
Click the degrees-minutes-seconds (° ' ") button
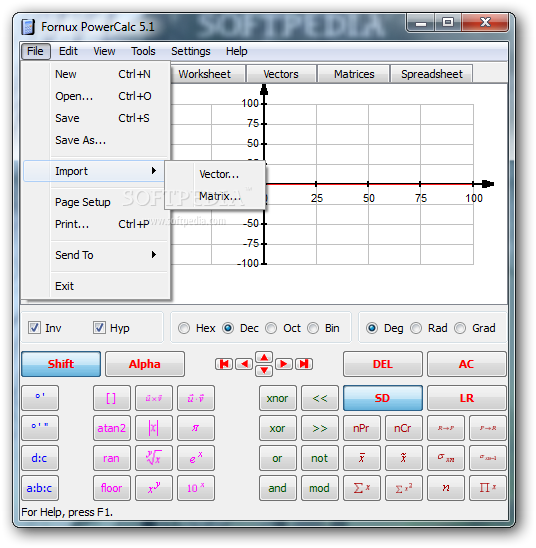coord(40,428)
